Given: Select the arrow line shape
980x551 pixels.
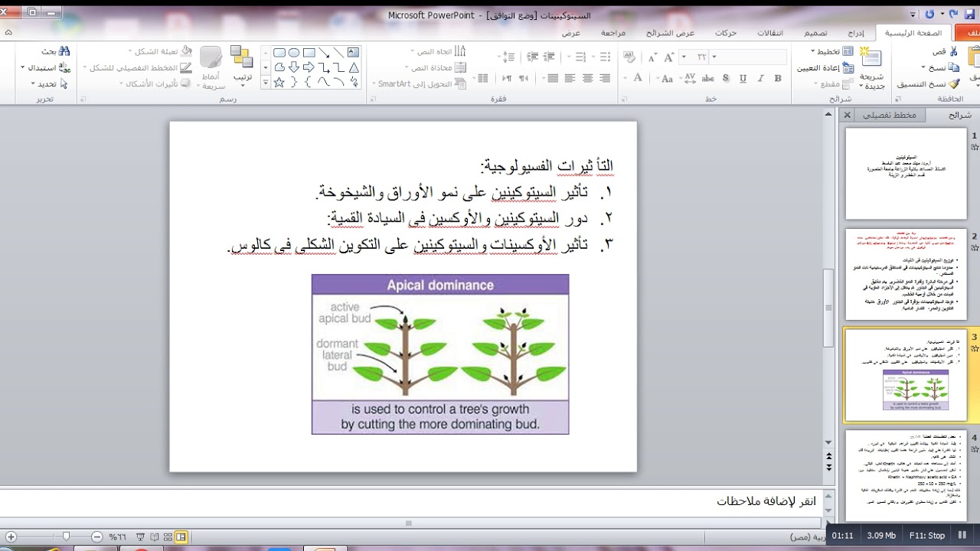Looking at the screenshot, I should pyautogui.click(x=325, y=52).
